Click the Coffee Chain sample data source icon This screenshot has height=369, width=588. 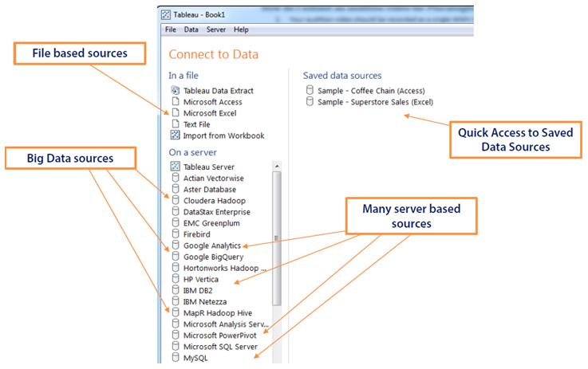[x=310, y=90]
